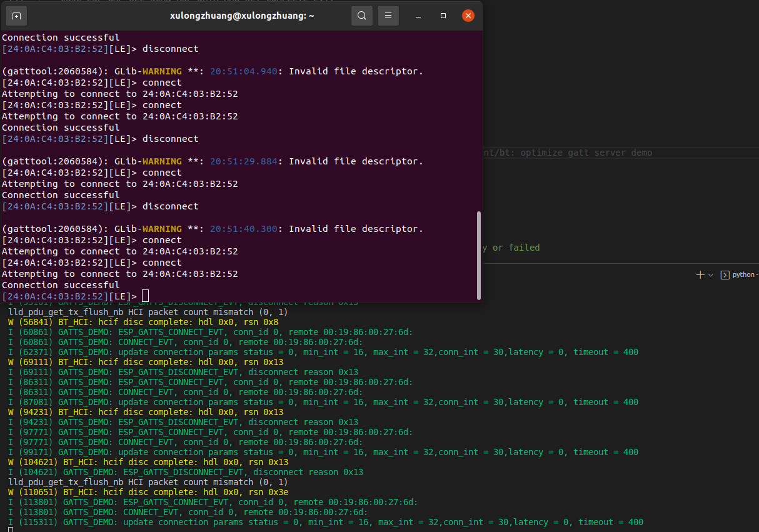Open a new terminal tab with the new-tab icon
The image size is (759, 532).
click(x=16, y=16)
